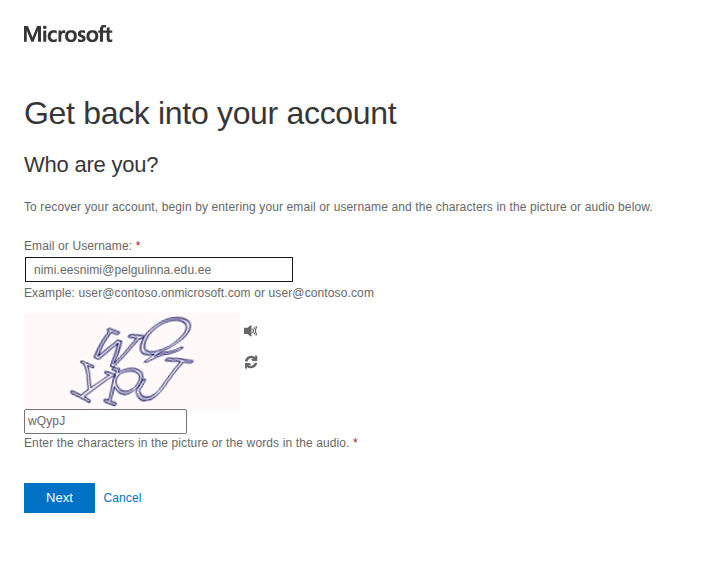This screenshot has height=574, width=721.
Task: Click the 'To recover your account' instruction text
Action: click(338, 207)
